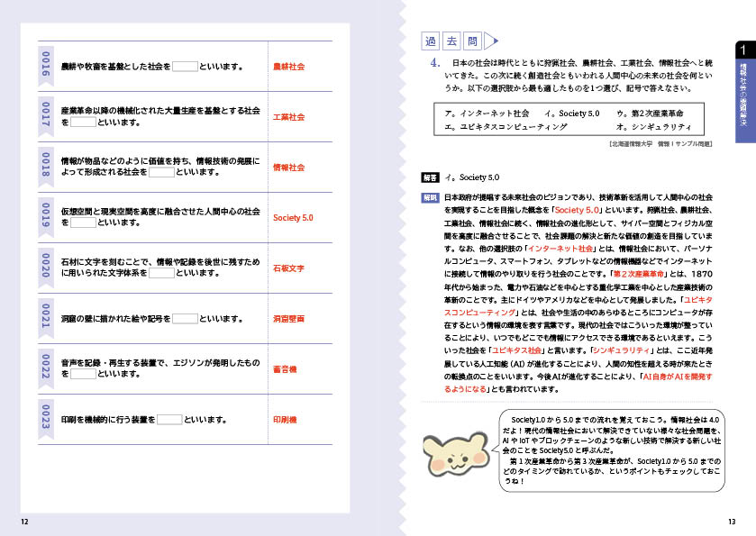
Task: Select choice エ。ユビキタスコンピューティング
Action: [506, 127]
